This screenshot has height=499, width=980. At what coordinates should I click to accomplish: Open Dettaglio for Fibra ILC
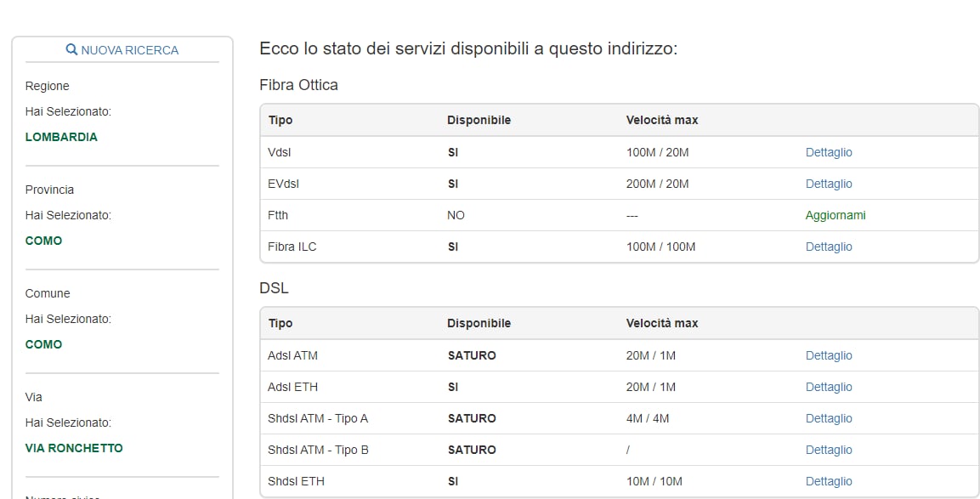(829, 247)
